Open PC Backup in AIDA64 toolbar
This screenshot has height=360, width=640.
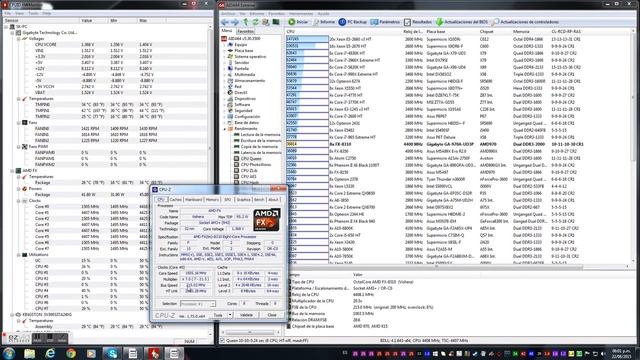[x=353, y=22]
